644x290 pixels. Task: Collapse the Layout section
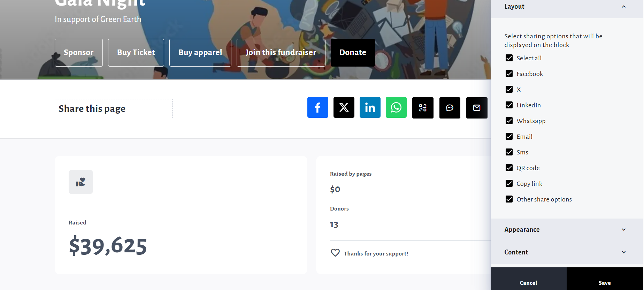[x=623, y=7]
